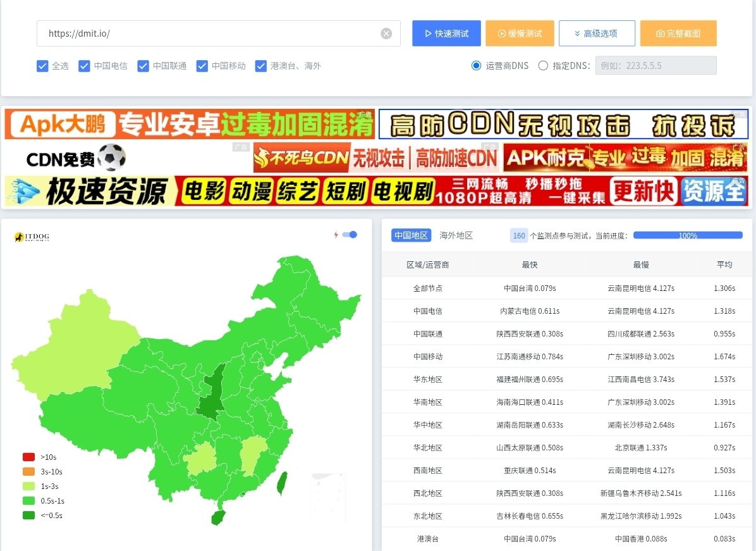
Task: Select the 全部节点 row label
Action: tap(428, 288)
